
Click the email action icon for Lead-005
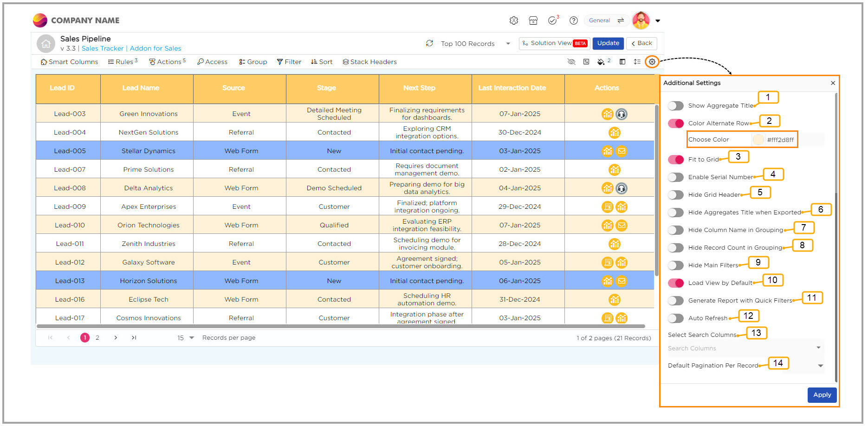click(x=621, y=151)
